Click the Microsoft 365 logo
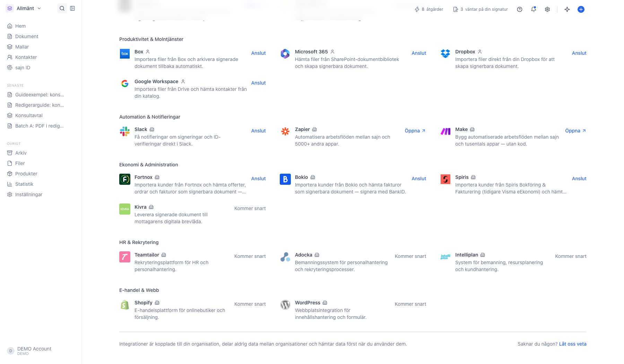624x364 pixels. click(x=285, y=54)
